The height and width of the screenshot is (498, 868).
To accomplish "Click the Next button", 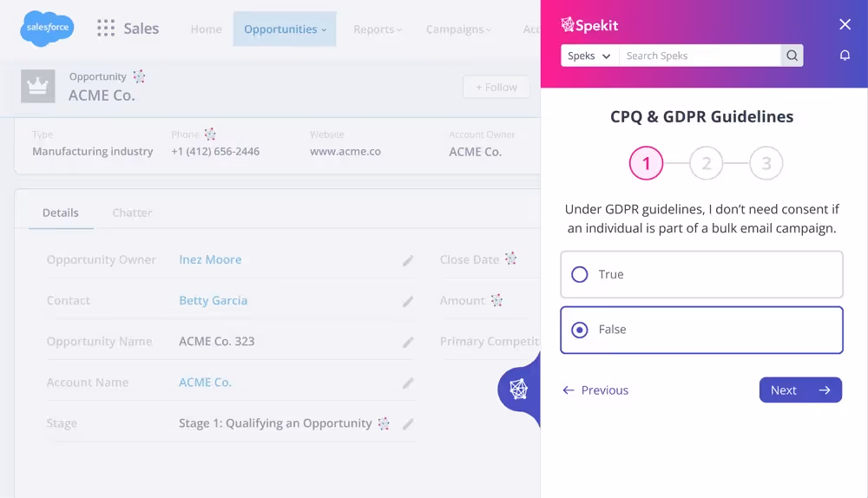I will click(800, 390).
